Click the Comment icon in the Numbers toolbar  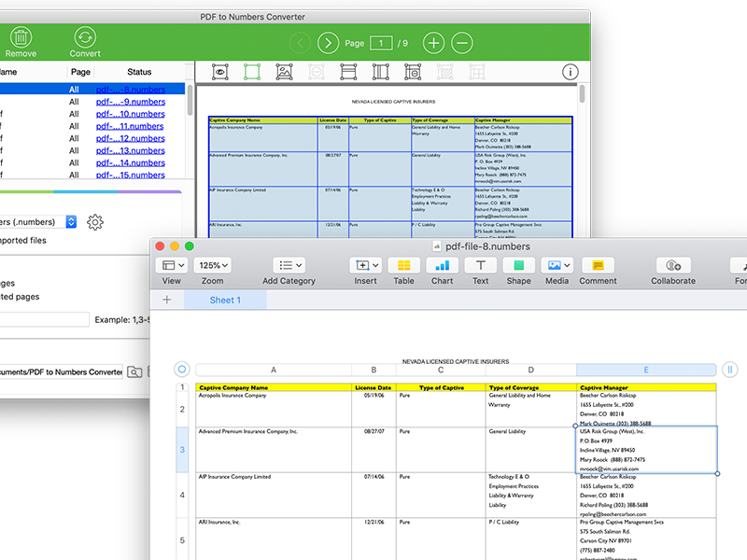[x=598, y=265]
